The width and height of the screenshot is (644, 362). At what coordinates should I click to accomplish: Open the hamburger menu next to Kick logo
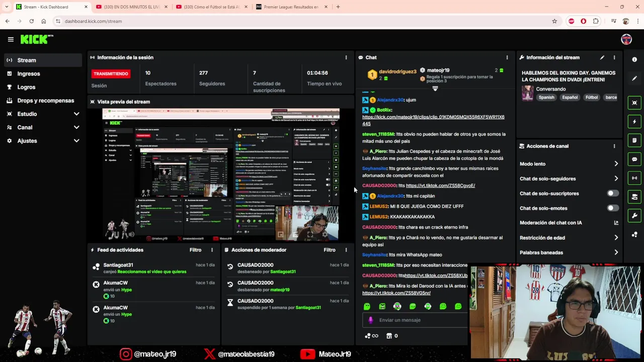tap(11, 39)
